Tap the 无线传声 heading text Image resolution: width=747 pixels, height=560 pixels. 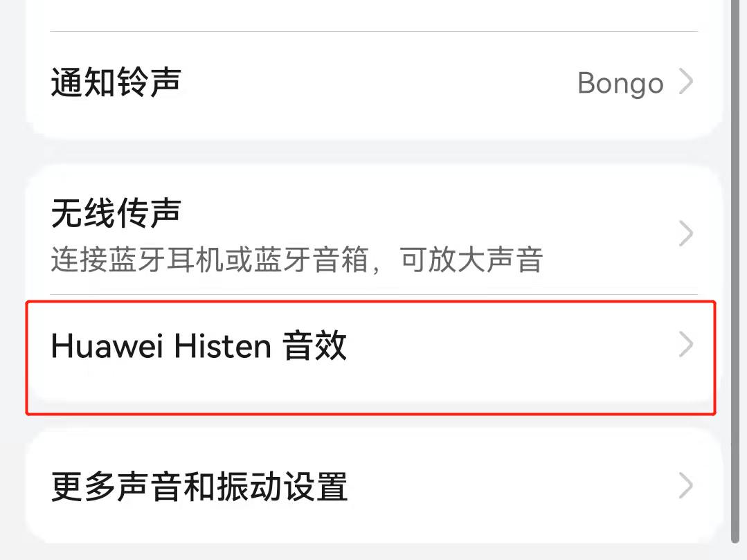tap(116, 213)
